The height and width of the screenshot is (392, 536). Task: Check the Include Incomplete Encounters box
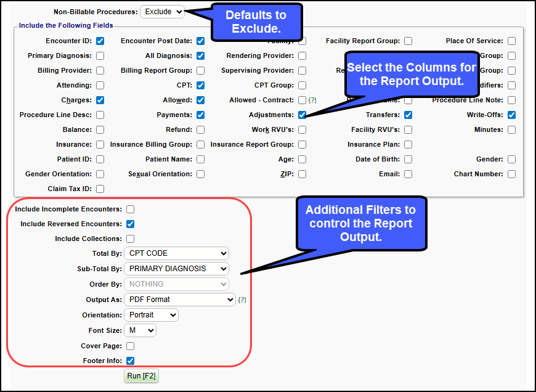pos(130,210)
